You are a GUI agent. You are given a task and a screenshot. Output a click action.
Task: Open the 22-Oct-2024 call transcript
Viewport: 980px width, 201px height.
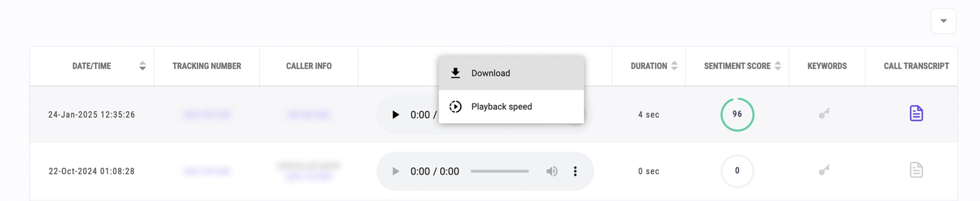(x=916, y=170)
